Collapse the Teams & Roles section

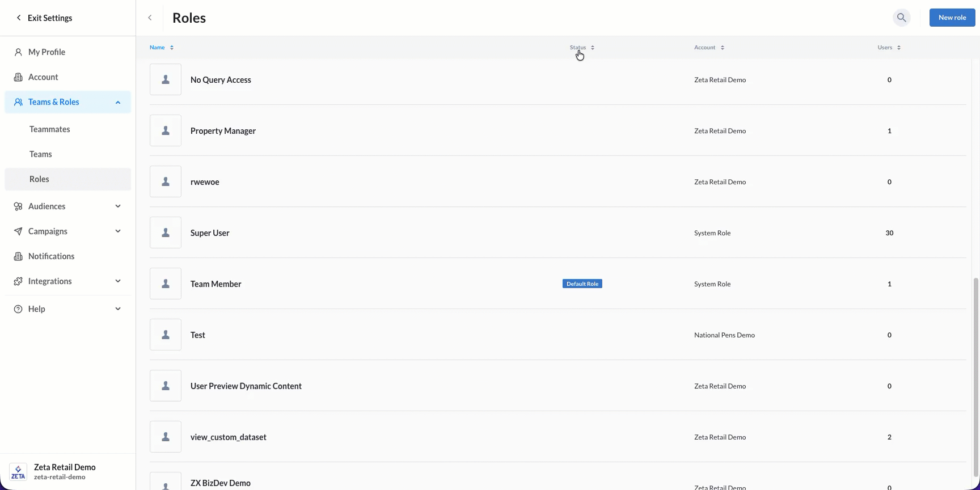118,102
